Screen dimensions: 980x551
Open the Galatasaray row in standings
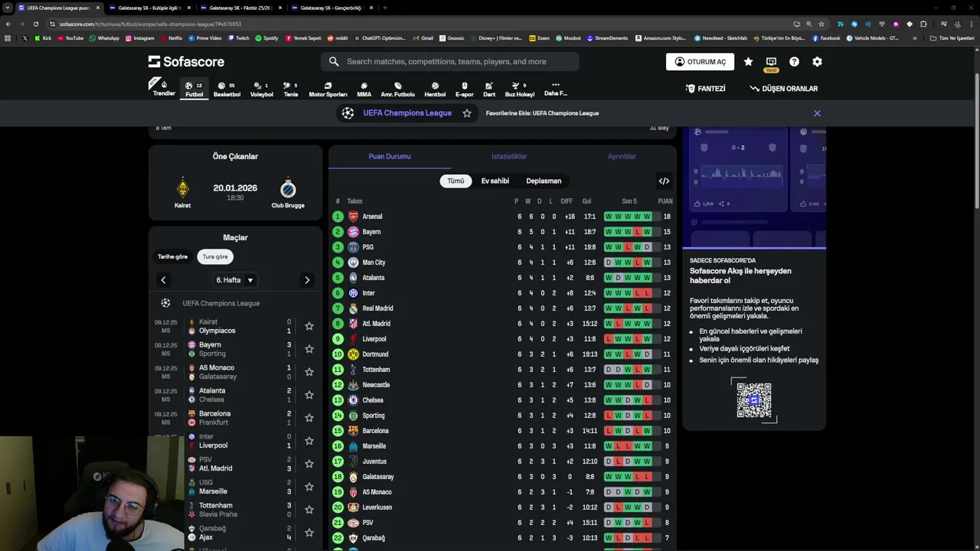click(x=502, y=477)
